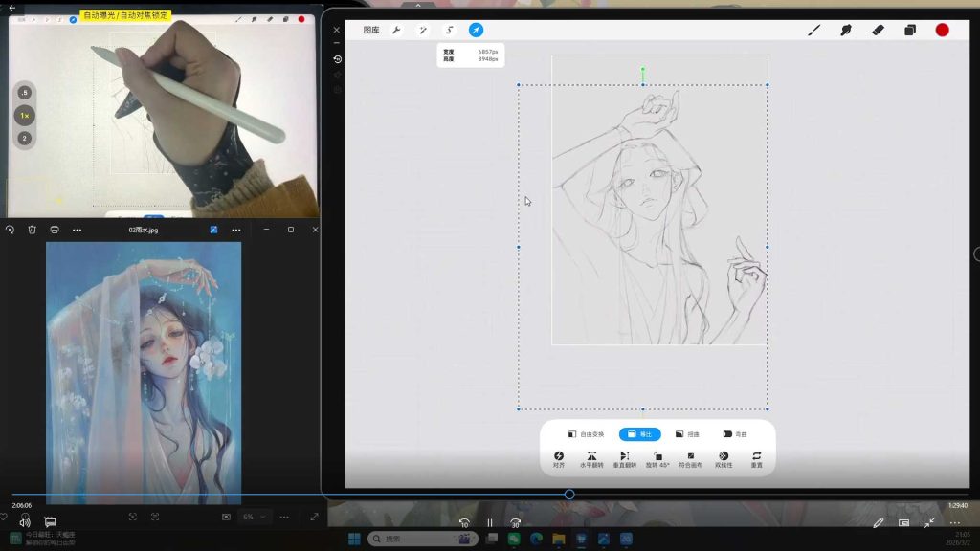Open the blue edit image icon in viewer
Image resolution: width=980 pixels, height=551 pixels.
[213, 230]
